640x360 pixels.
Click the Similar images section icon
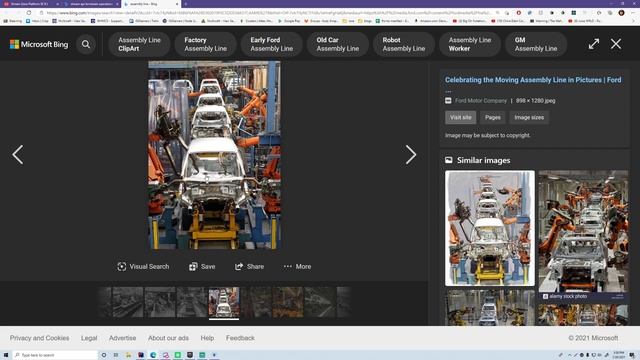point(449,160)
